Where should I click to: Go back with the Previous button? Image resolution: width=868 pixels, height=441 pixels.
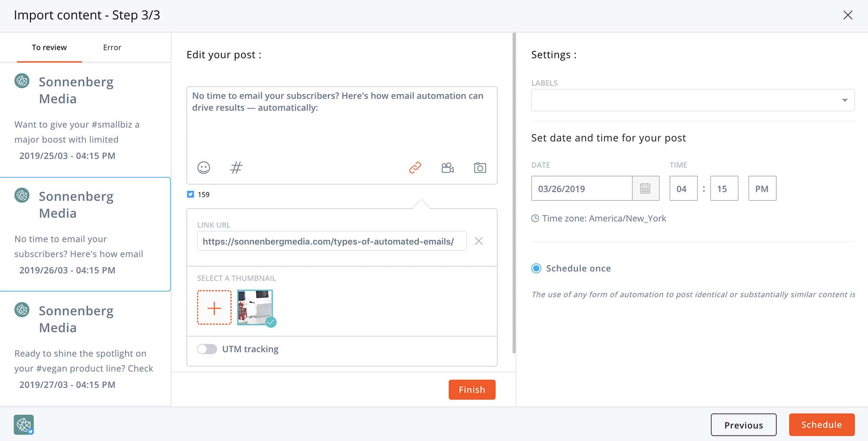(x=743, y=425)
